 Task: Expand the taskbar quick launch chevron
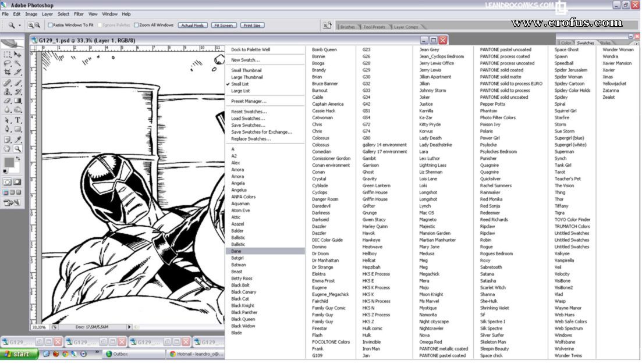tap(97, 352)
